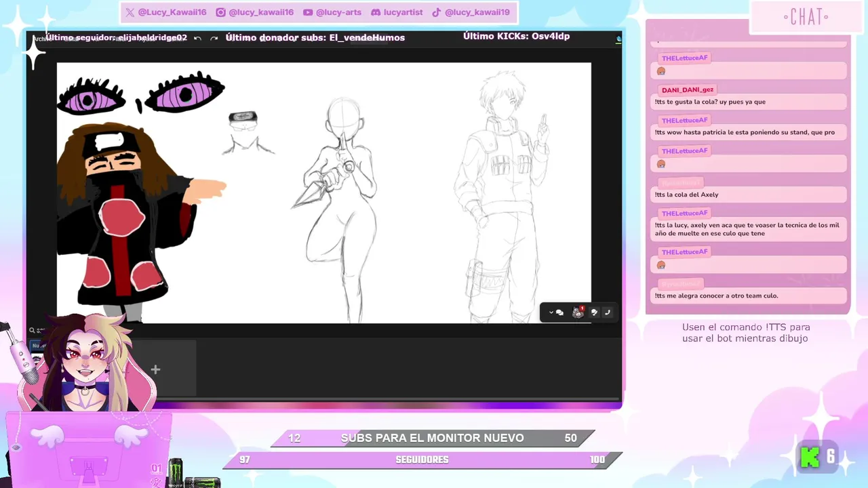868x488 pixels.
Task: Click the @Lucy_Kawaii16 Twitter handle
Action: click(x=172, y=12)
